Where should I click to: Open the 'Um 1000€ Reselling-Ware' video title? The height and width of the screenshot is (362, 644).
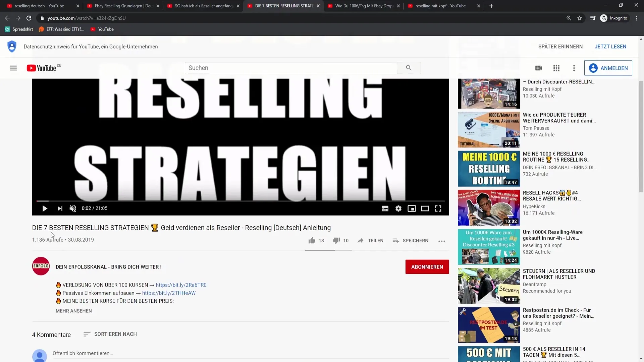pos(553,235)
